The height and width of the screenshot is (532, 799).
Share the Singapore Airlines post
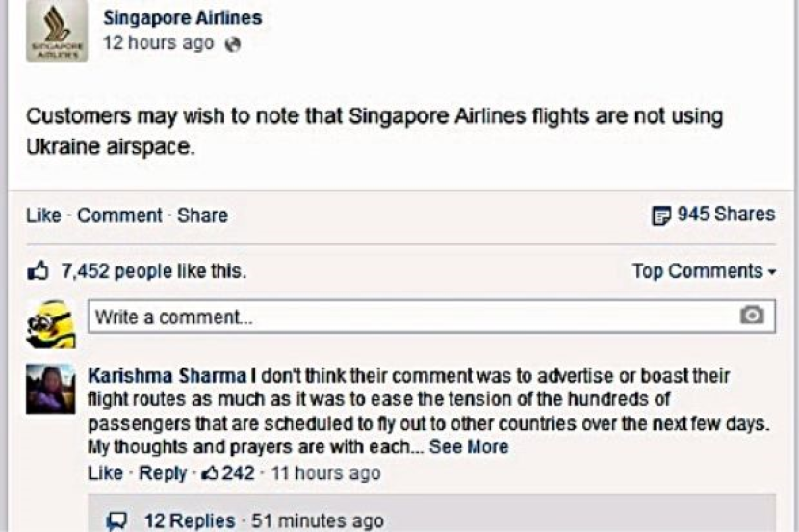(x=202, y=215)
